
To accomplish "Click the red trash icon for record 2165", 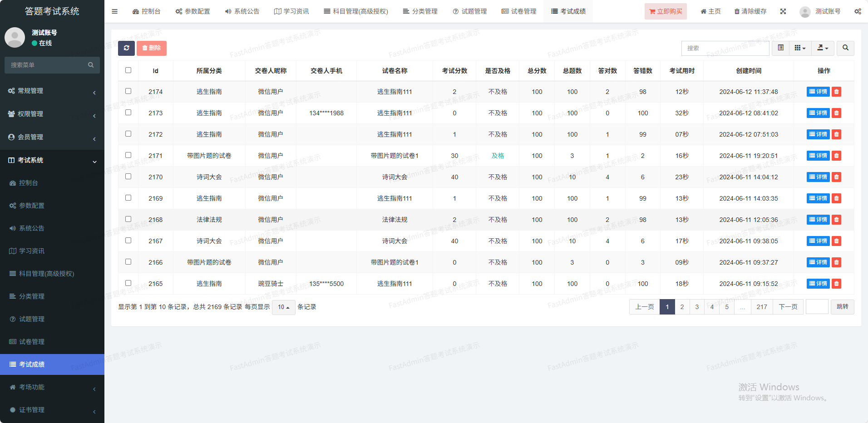I will coord(836,284).
